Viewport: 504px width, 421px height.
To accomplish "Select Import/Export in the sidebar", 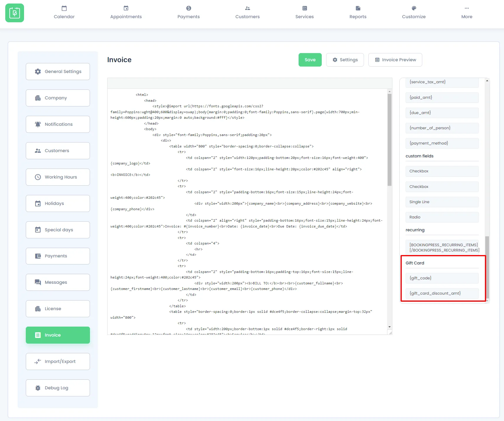I will click(58, 361).
